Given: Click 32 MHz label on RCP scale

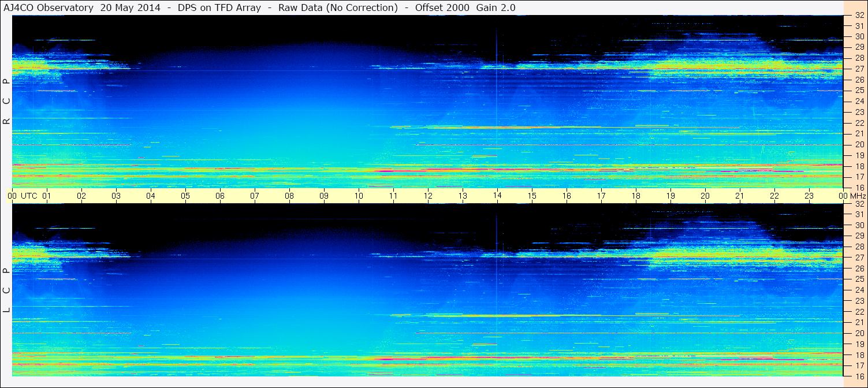Looking at the screenshot, I should [x=859, y=15].
